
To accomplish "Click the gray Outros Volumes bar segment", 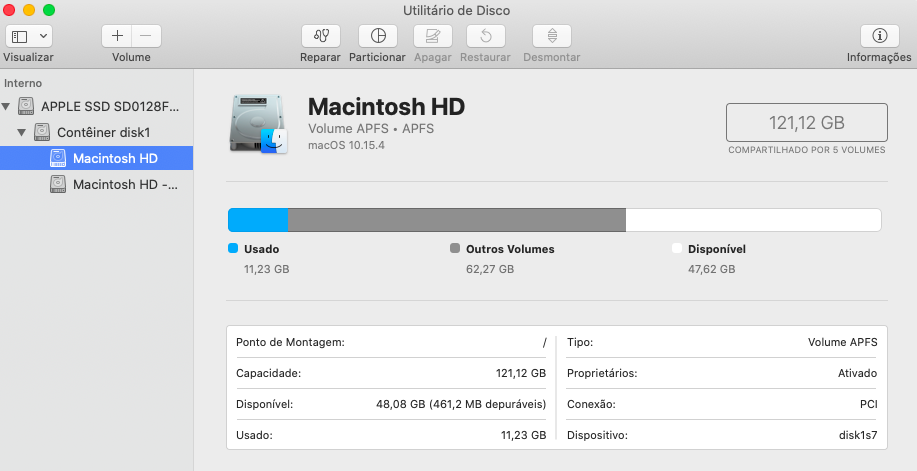I will click(456, 220).
